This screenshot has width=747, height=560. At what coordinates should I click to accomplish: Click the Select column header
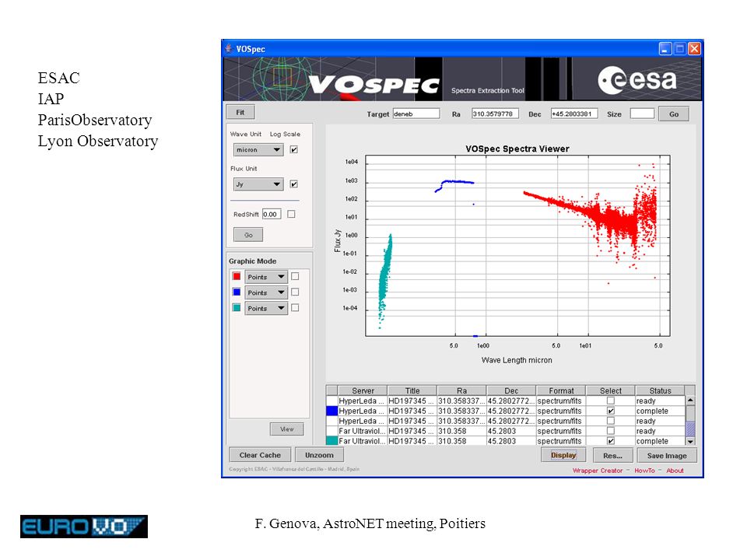(610, 390)
